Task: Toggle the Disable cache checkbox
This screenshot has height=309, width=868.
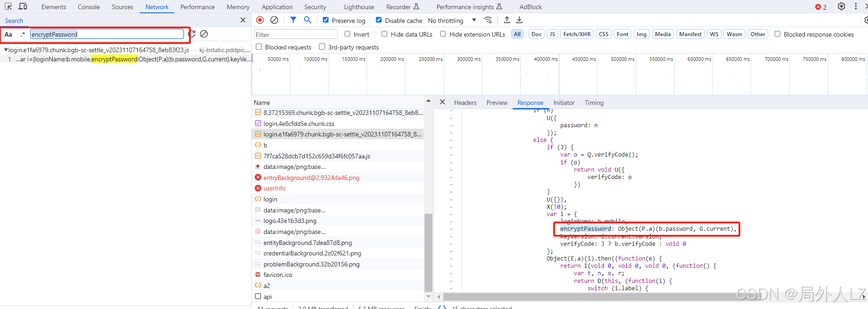Action: [x=379, y=20]
